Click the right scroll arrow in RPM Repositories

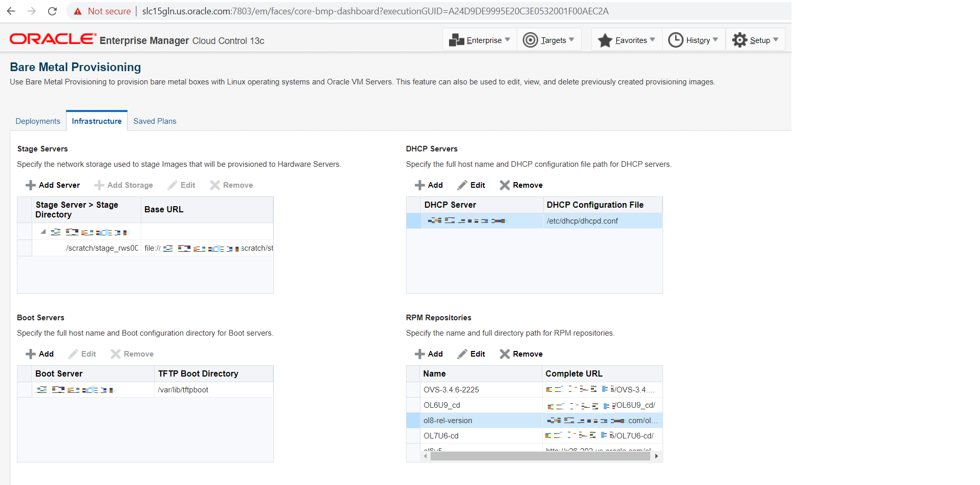(x=656, y=456)
